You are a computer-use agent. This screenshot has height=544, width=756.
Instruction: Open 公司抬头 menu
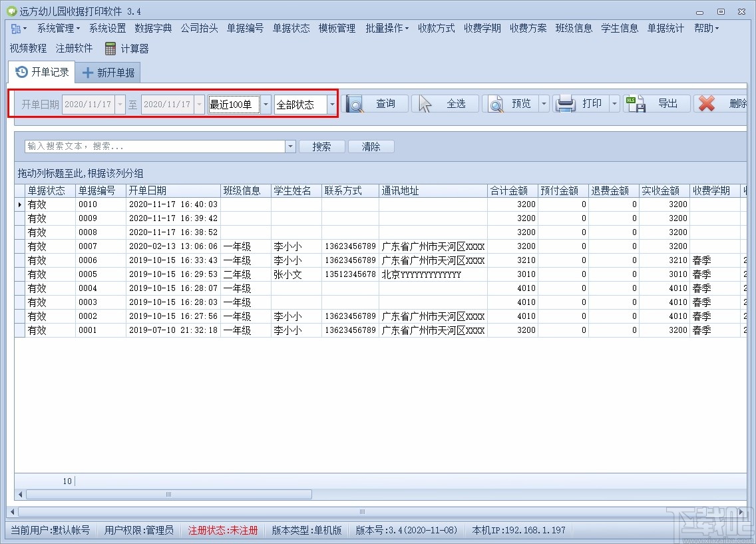[x=199, y=29]
